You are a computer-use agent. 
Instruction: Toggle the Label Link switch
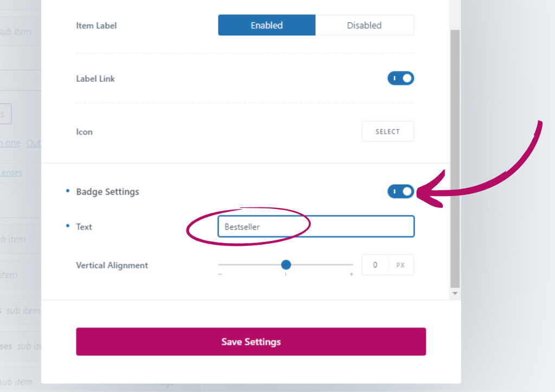coord(401,79)
